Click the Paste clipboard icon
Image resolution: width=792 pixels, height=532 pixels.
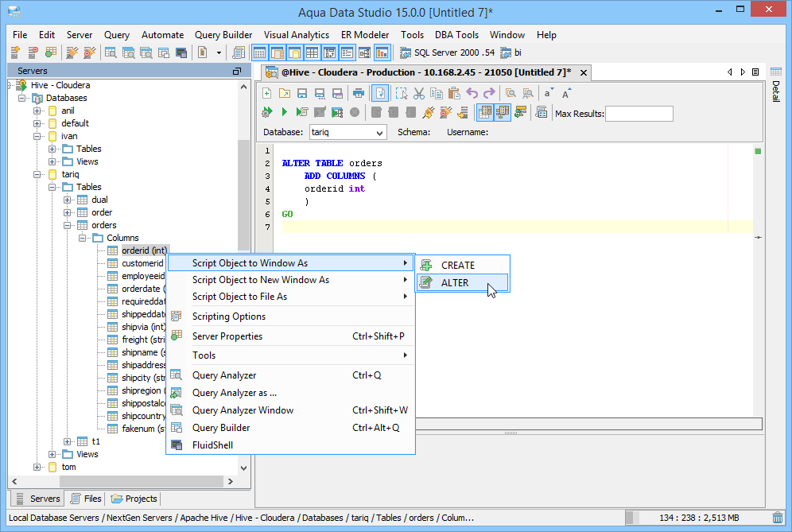point(454,94)
